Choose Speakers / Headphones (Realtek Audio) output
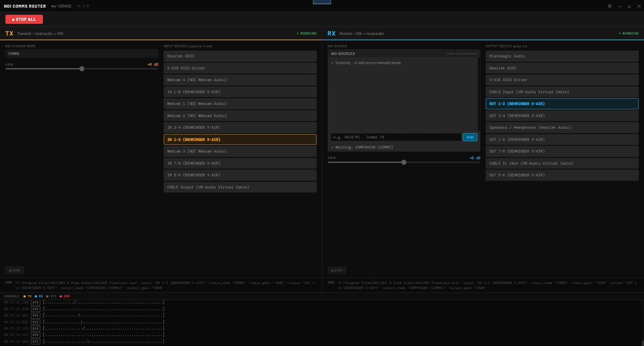Screen dimensions: 644x346 (562, 127)
